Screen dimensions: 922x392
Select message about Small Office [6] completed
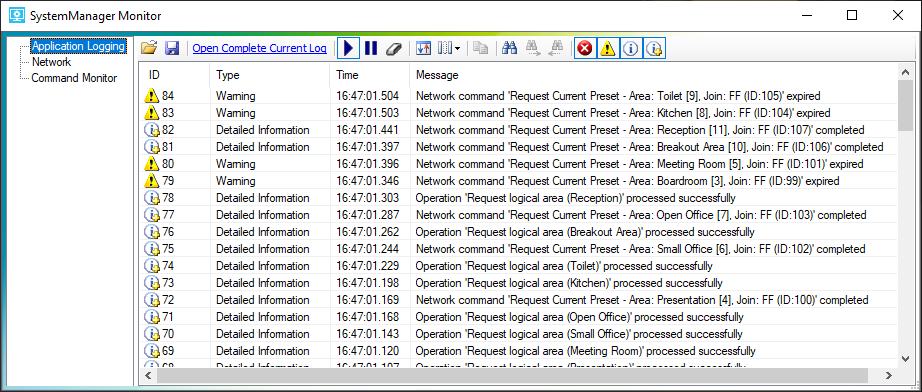click(x=640, y=249)
